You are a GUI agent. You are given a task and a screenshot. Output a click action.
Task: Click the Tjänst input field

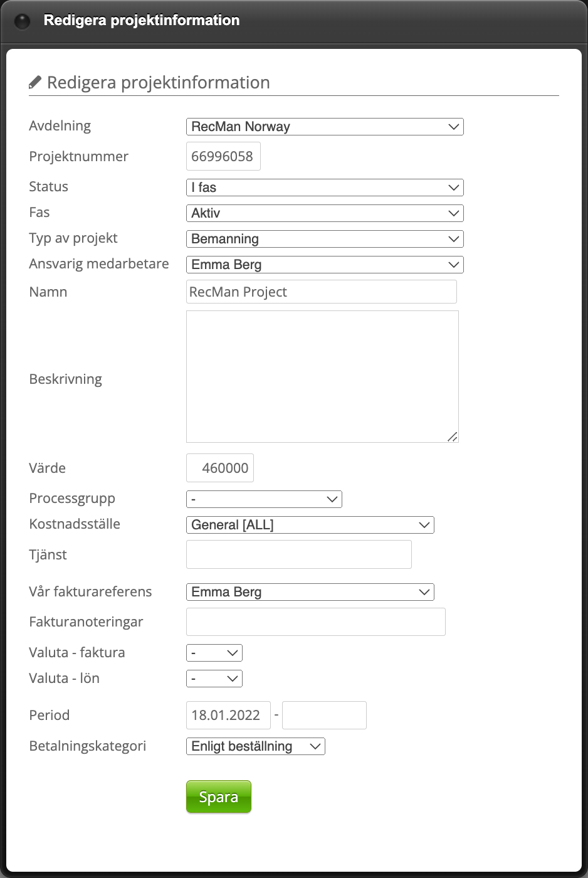298,554
